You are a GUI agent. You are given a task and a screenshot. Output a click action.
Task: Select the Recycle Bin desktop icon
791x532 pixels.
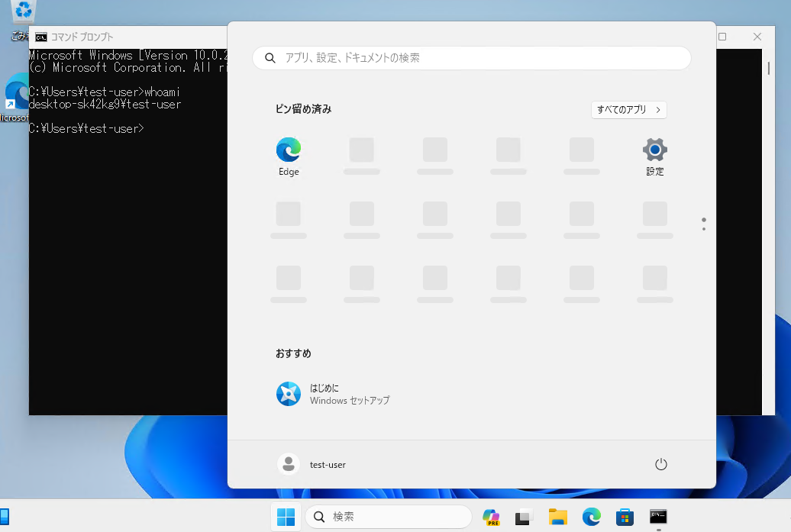pos(23,19)
